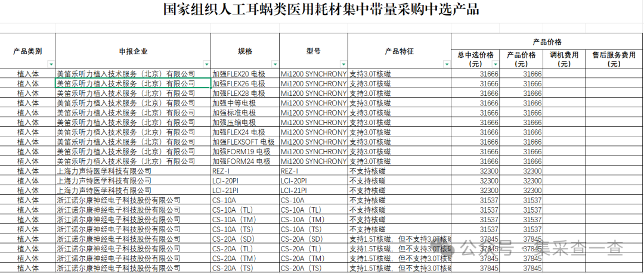Image resolution: width=644 pixels, height=274 pixels.
Task: Select 植入体 category cell in 加强FORM19 row
Action: pos(27,151)
